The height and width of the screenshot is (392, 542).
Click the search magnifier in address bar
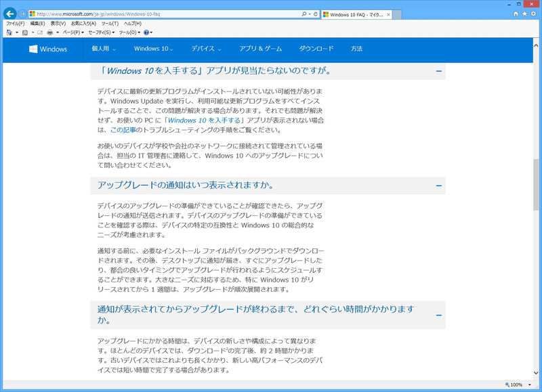[304, 14]
